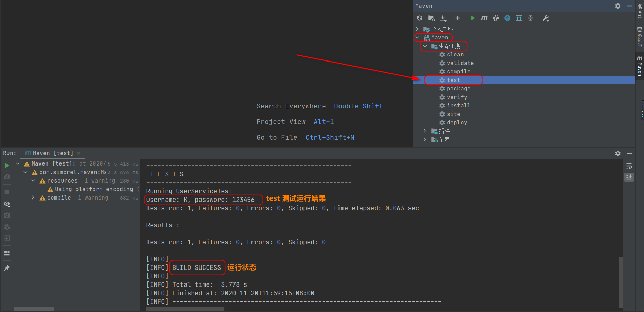The image size is (644, 312).
Task: Click the restore layout icon
Action: pos(7,253)
